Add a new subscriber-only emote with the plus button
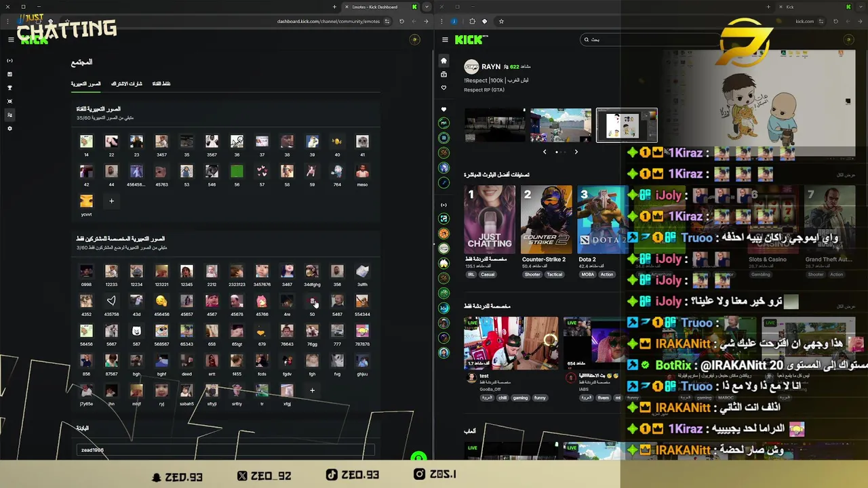This screenshot has height=488, width=868. [x=312, y=390]
